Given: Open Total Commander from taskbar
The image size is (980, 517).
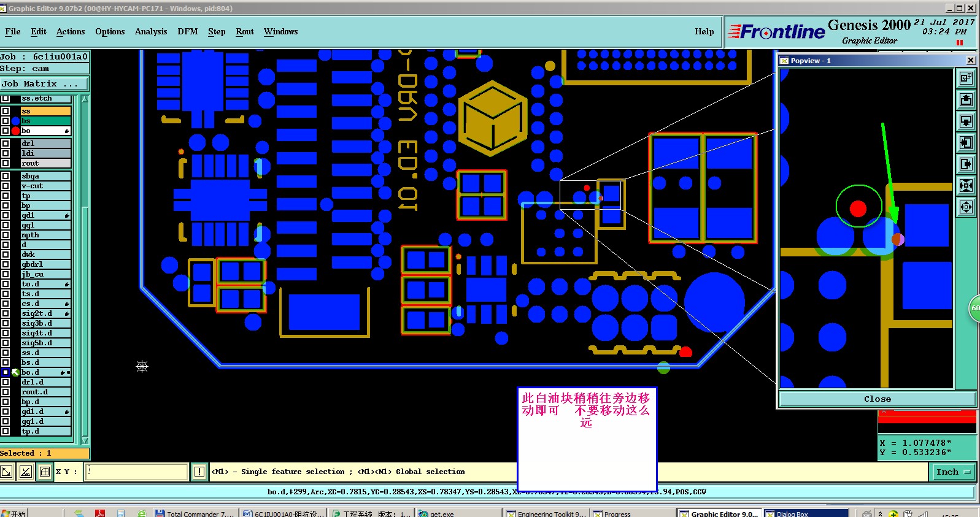Looking at the screenshot, I should pyautogui.click(x=195, y=513).
